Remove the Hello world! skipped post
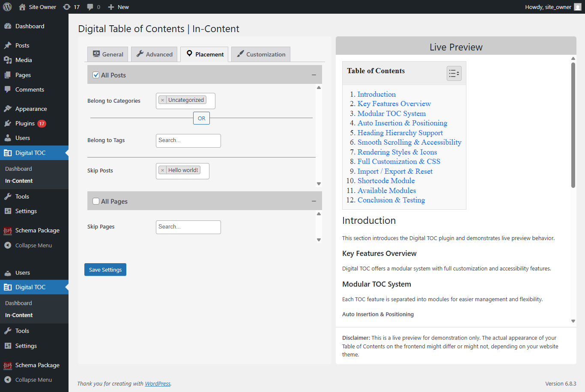This screenshot has width=585, height=392. pos(163,170)
